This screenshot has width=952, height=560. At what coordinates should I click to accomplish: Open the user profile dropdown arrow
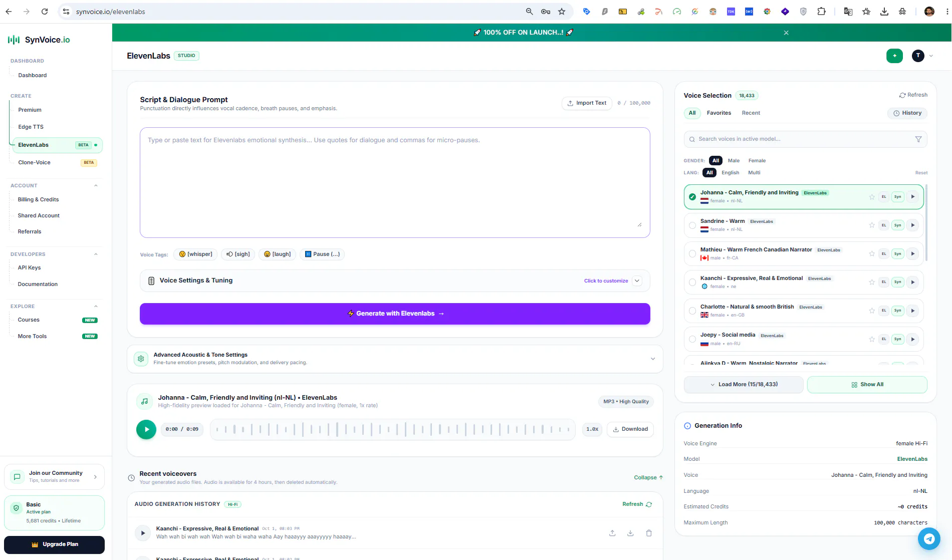pos(931,56)
